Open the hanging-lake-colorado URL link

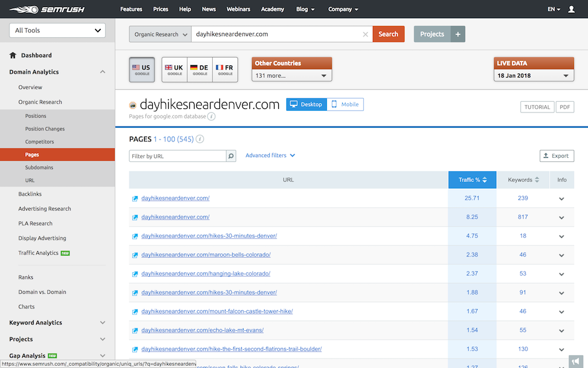[x=206, y=274]
